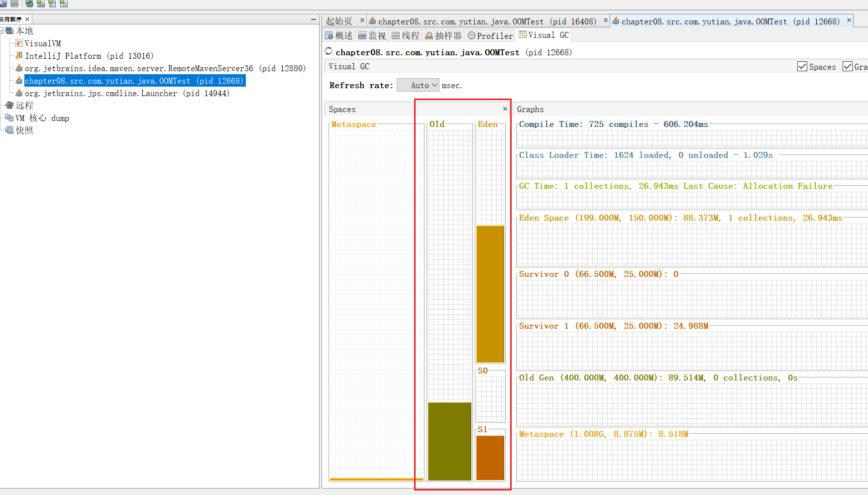
Task: Select org.jetbrains.jps.cmdline.Launcher process
Action: click(127, 93)
